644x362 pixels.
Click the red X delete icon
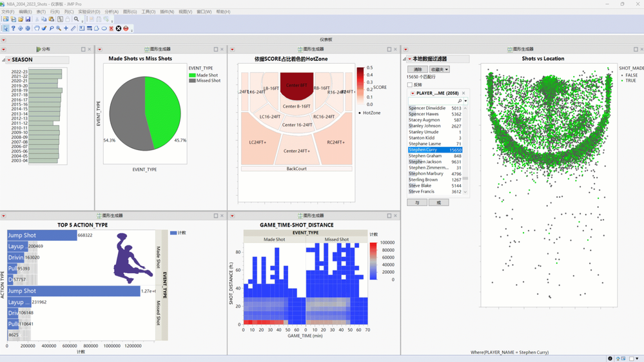click(111, 28)
